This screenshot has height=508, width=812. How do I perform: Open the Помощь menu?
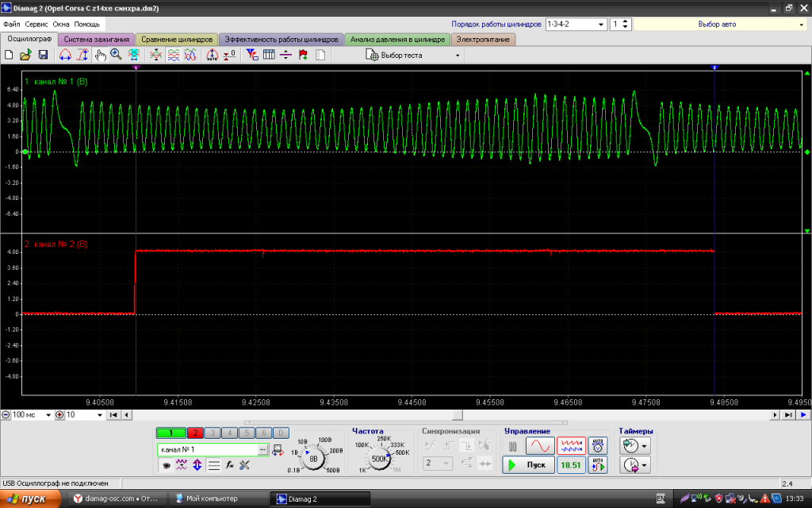click(86, 24)
